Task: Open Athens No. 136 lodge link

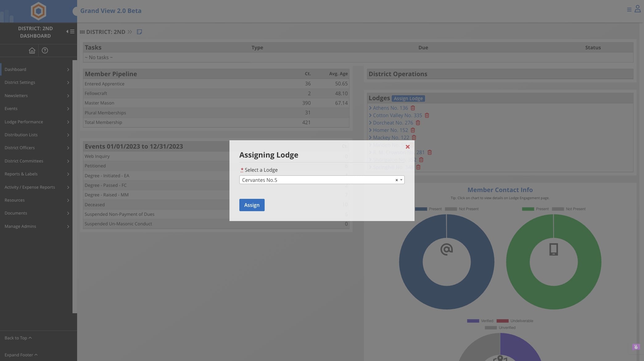Action: [390, 108]
